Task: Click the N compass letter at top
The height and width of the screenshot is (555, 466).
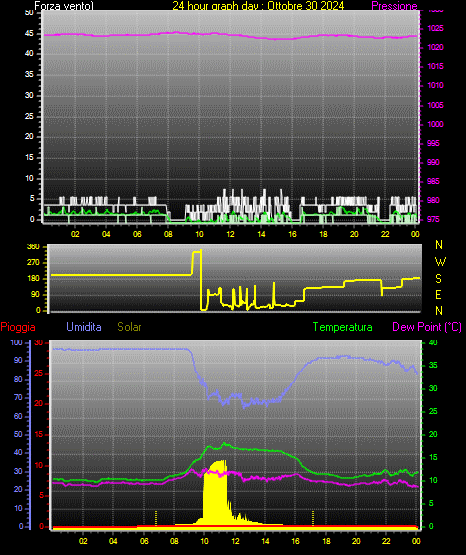Action: point(439,245)
